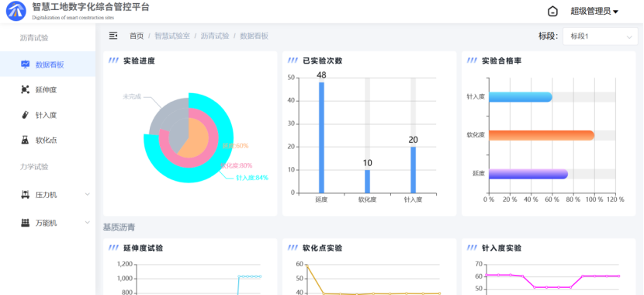Click the orange 软化度 pass-rate bar
The width and height of the screenshot is (644, 295).
542,135
